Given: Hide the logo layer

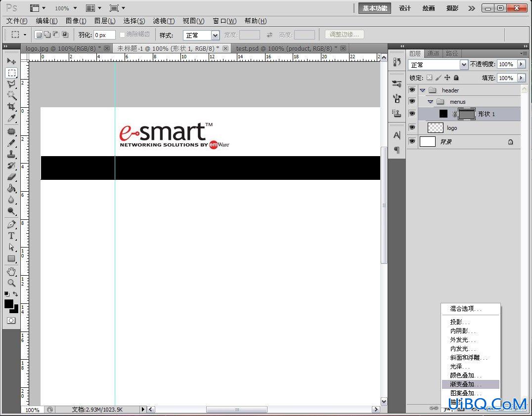Looking at the screenshot, I should click(x=412, y=127).
